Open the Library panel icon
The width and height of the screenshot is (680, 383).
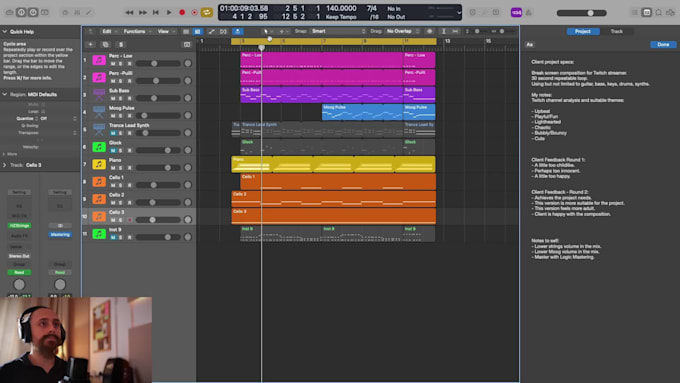9,13
